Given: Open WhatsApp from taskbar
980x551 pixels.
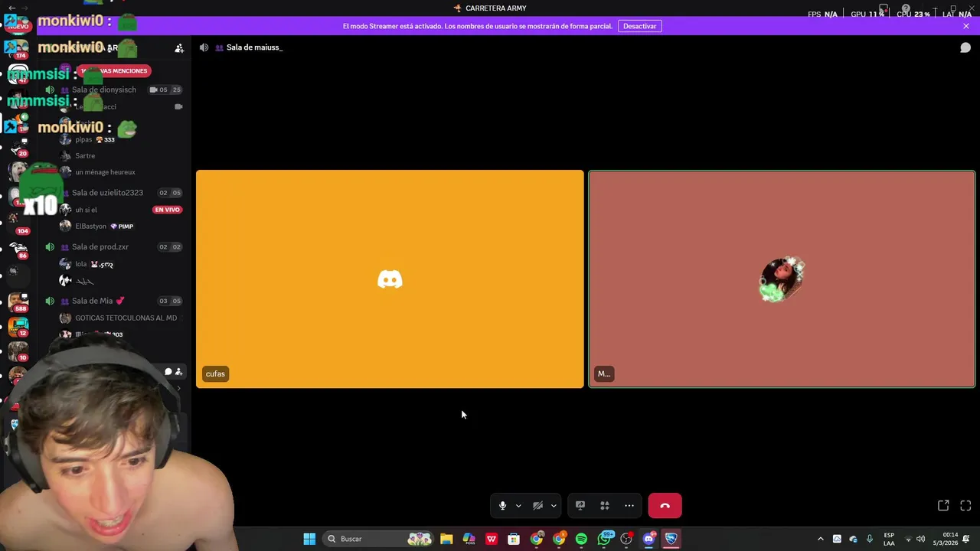Looking at the screenshot, I should [604, 539].
